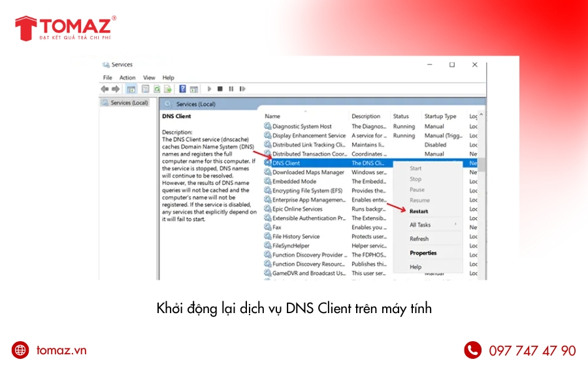Screen dimensions: 588x368
Task: Click the gear icon beside File History Service
Action: [267, 236]
